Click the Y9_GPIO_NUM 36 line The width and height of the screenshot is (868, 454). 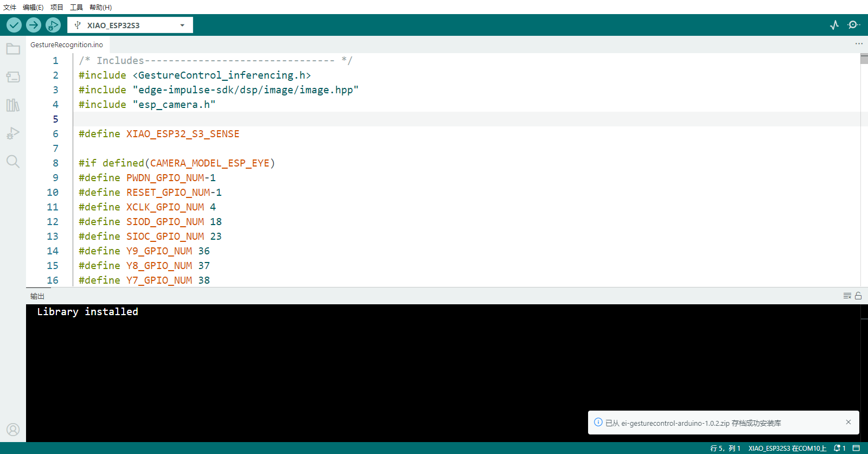(x=144, y=251)
